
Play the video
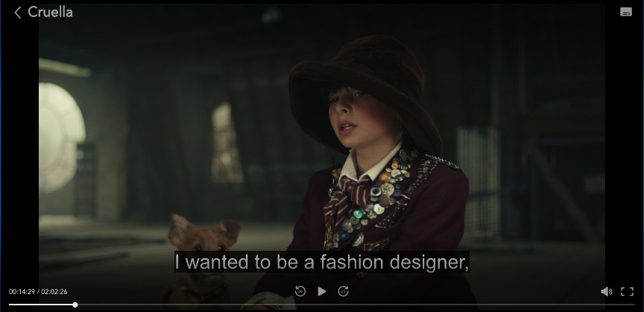[x=321, y=291]
